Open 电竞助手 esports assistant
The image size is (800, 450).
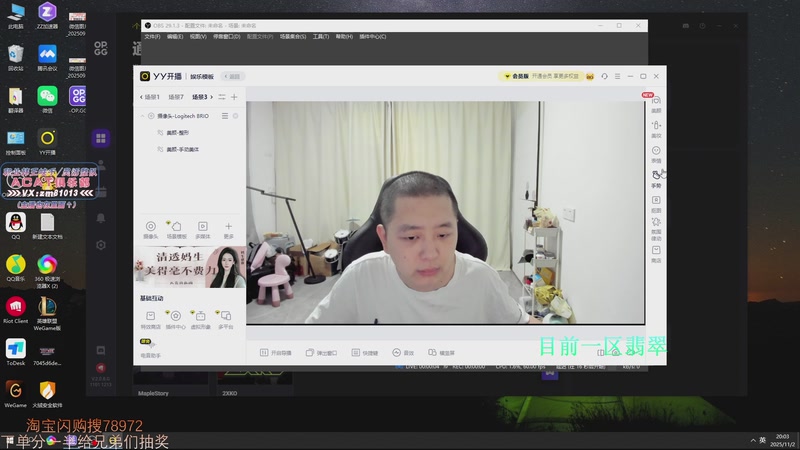click(150, 348)
